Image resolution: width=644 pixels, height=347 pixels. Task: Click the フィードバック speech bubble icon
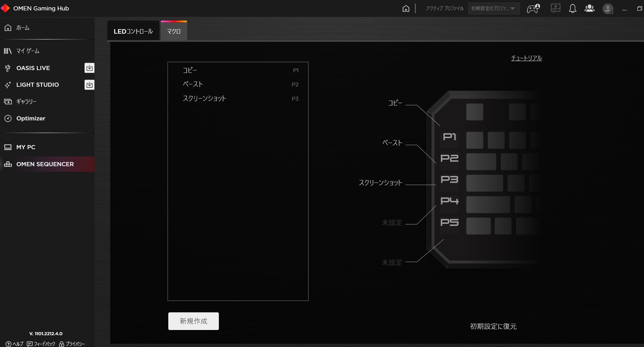tap(29, 344)
